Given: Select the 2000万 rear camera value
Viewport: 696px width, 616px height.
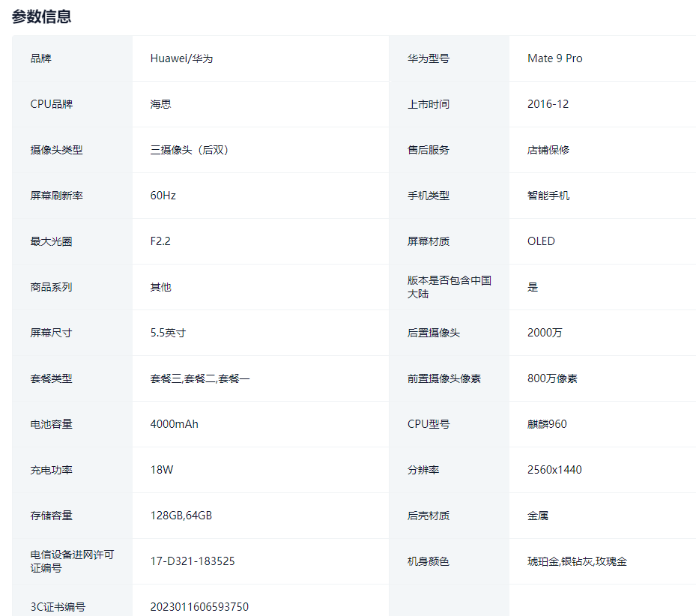Looking at the screenshot, I should pyautogui.click(x=545, y=333).
